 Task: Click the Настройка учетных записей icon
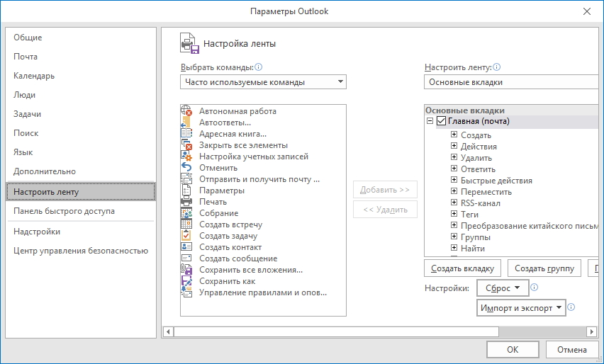point(186,157)
